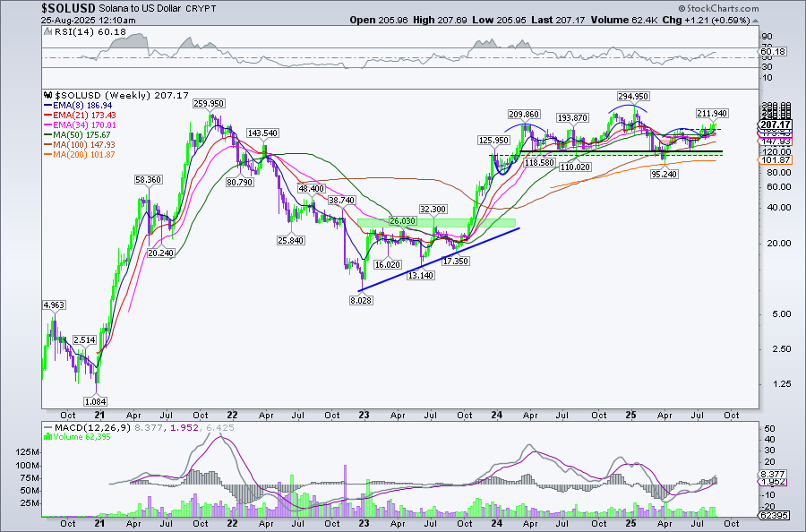
Task: Click the 101.87 MA(200) tag on price axis
Action: coord(776,160)
